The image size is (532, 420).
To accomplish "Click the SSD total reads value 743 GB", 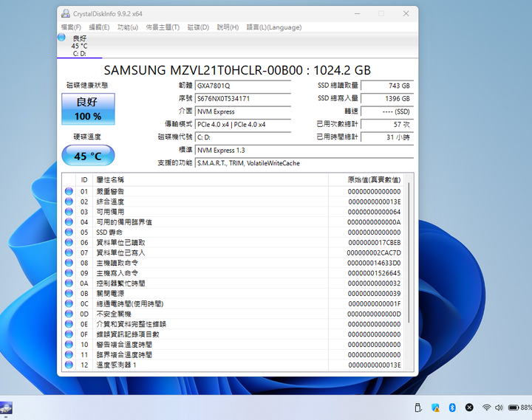I will 387,86.
